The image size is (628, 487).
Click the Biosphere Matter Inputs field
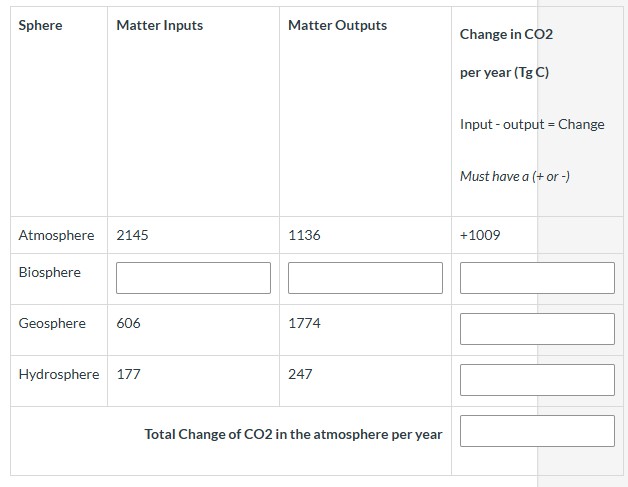(193, 278)
